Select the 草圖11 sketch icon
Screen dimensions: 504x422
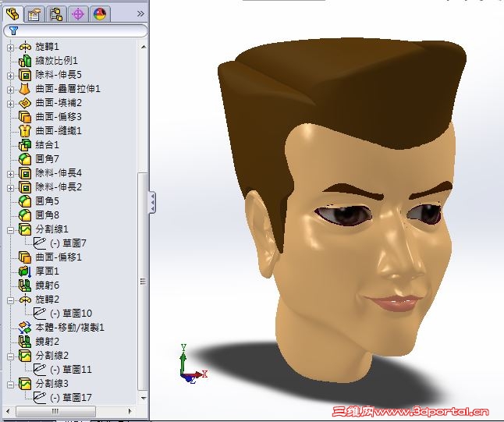[40, 370]
